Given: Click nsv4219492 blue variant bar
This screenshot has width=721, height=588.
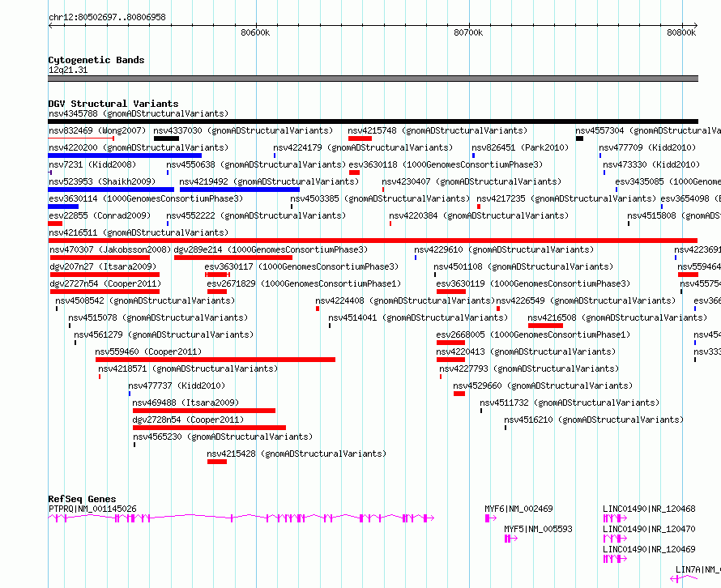Looking at the screenshot, I should (x=240, y=190).
